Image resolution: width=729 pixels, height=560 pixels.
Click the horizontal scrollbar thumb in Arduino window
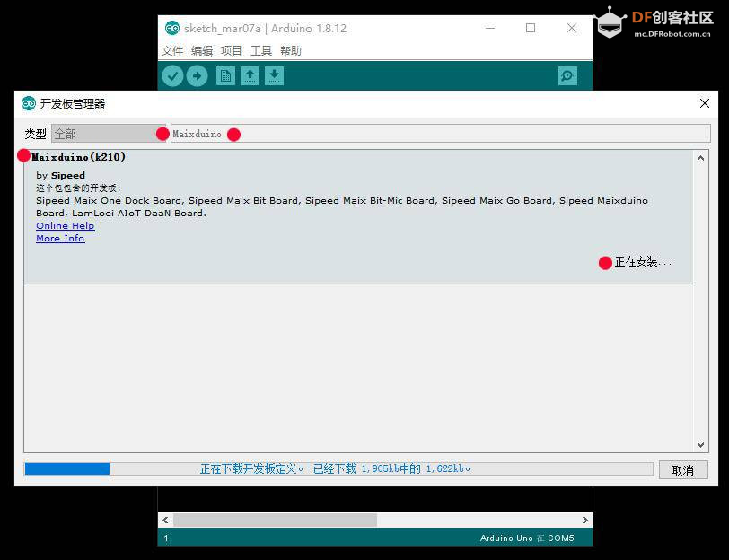pos(276,520)
